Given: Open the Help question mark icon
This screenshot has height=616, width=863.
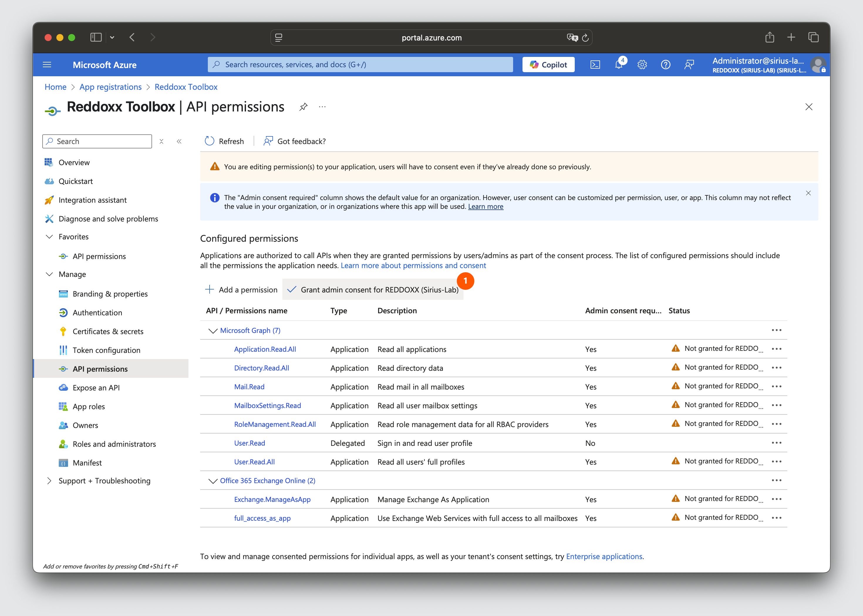Looking at the screenshot, I should (666, 65).
